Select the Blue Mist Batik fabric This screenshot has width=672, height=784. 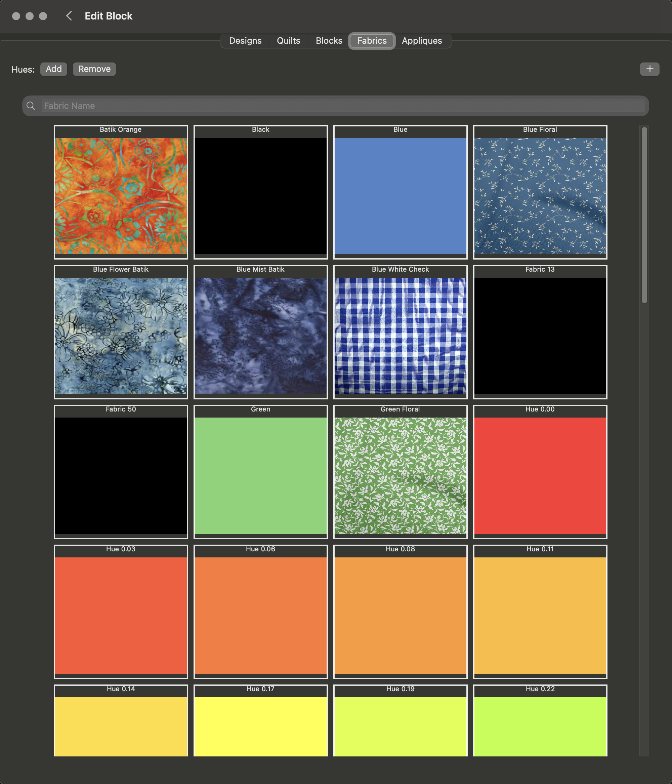[x=260, y=332]
